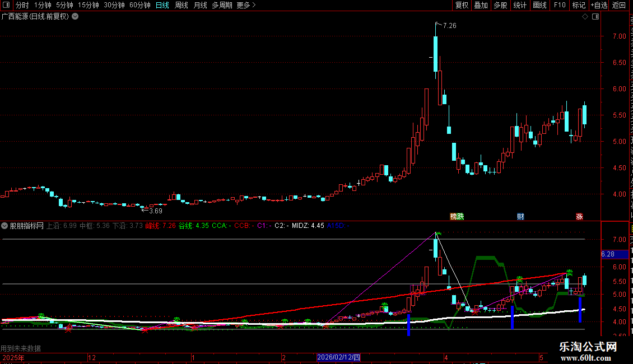633x364 pixels.
Task: Open the 统计 statistics tool
Action: click(x=519, y=5)
